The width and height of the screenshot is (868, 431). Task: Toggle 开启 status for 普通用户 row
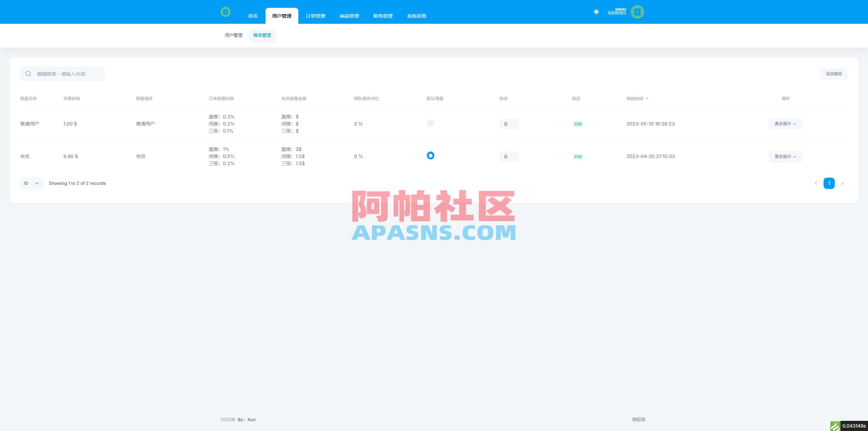[x=577, y=124]
